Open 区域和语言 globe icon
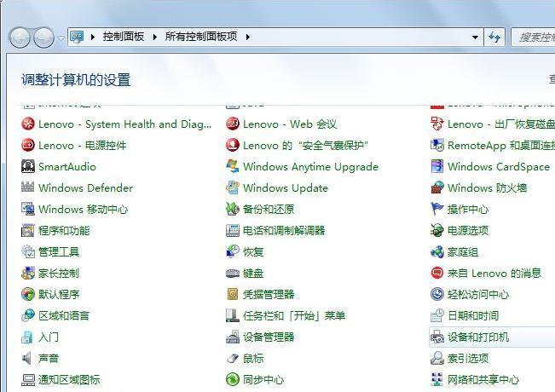The height and width of the screenshot is (392, 555). (x=28, y=315)
